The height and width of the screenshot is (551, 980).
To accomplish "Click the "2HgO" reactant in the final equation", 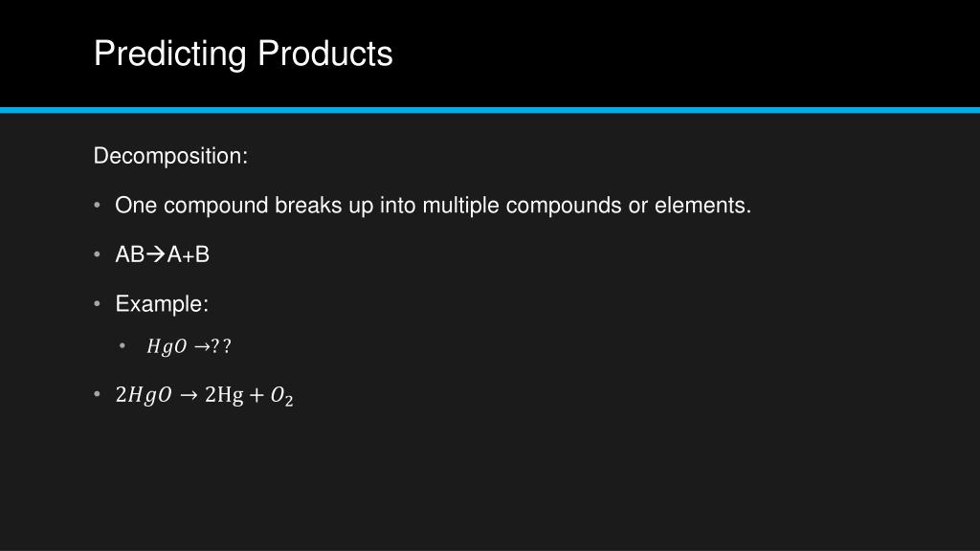I will (x=144, y=395).
